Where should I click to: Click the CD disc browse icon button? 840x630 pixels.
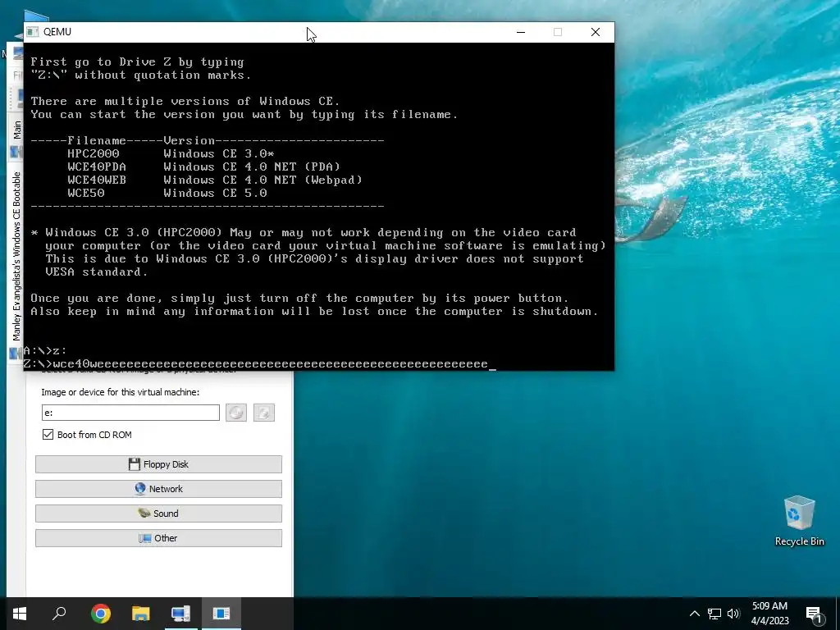236,413
